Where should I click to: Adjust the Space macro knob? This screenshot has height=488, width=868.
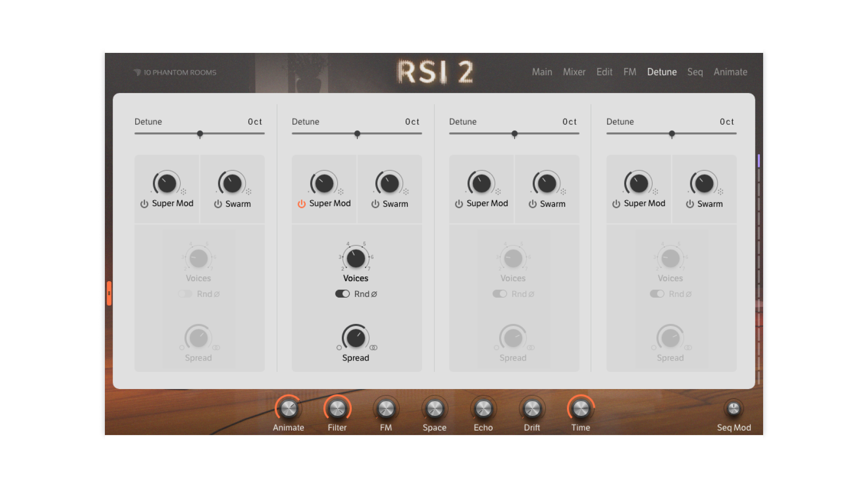point(434,408)
